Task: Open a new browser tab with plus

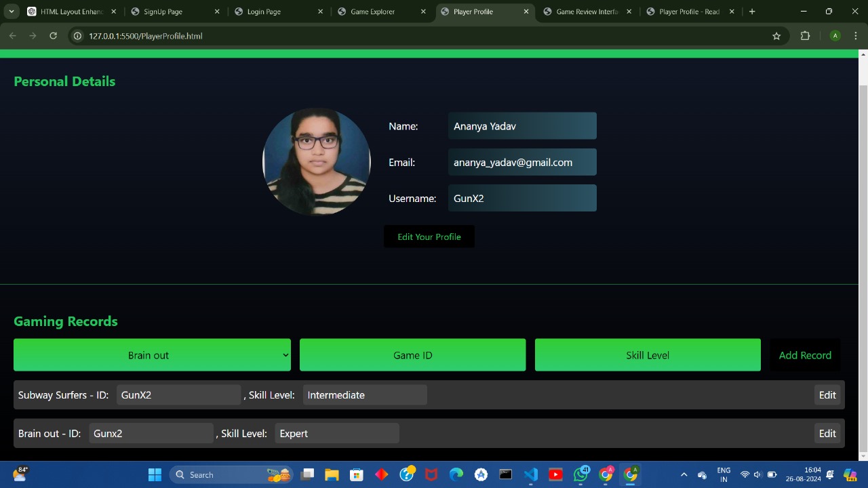Action: pos(752,12)
